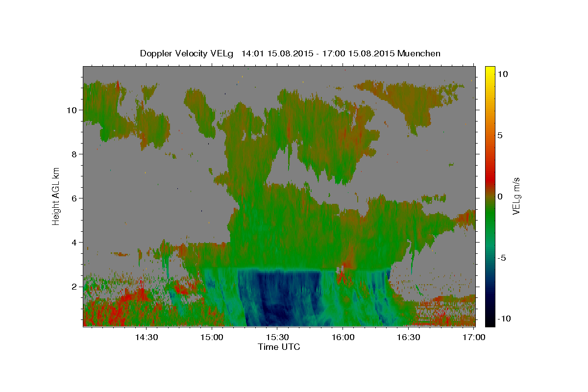Click the '16:30' time tick label

[x=409, y=337]
